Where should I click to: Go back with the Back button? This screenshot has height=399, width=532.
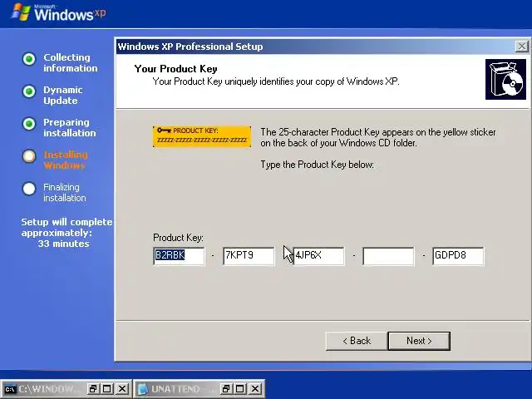point(357,341)
